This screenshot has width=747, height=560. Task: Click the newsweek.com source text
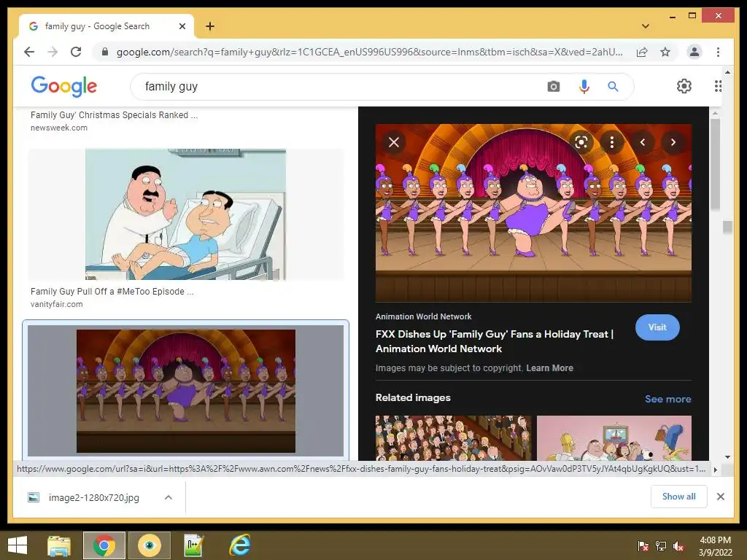tap(59, 128)
